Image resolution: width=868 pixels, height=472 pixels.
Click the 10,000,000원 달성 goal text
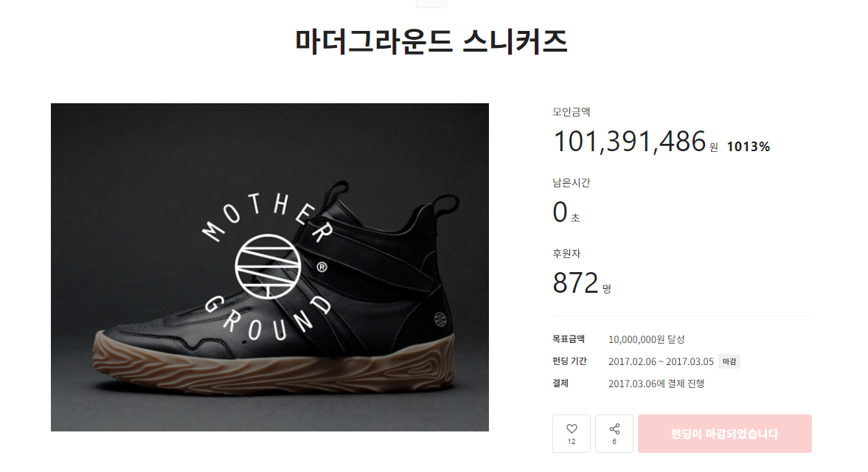point(646,339)
